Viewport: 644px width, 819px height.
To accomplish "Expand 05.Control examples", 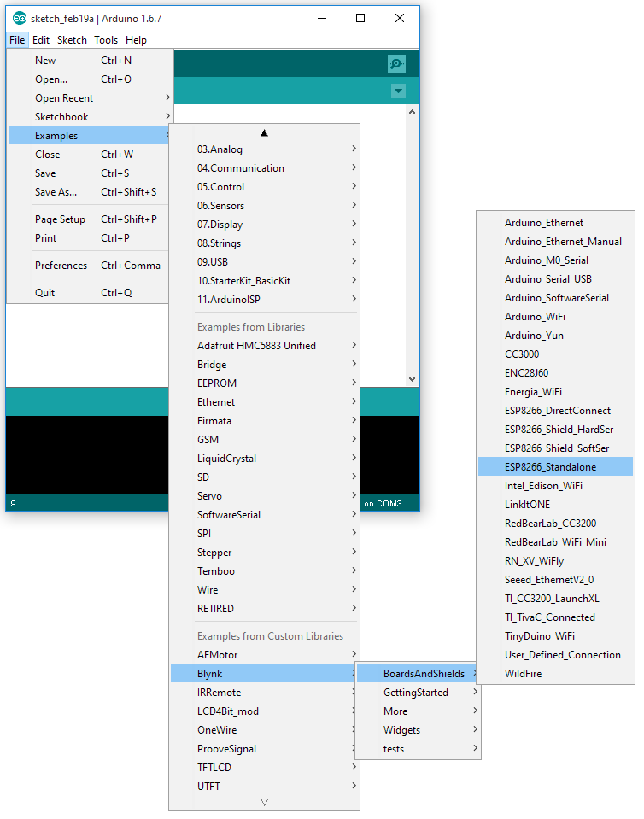I will pos(264,187).
